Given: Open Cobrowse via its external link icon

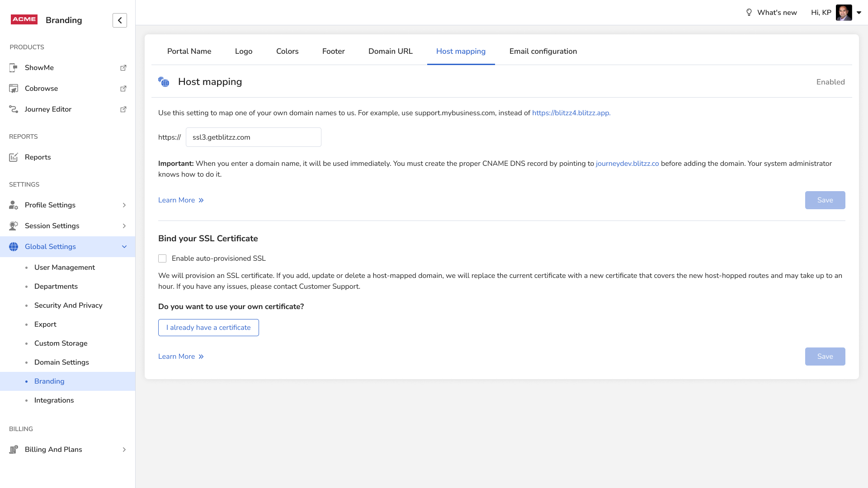Looking at the screenshot, I should [x=123, y=89].
